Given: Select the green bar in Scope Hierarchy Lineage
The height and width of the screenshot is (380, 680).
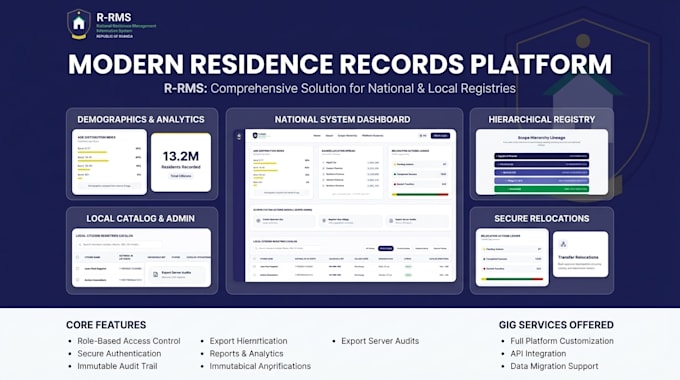Looking at the screenshot, I should 541,189.
